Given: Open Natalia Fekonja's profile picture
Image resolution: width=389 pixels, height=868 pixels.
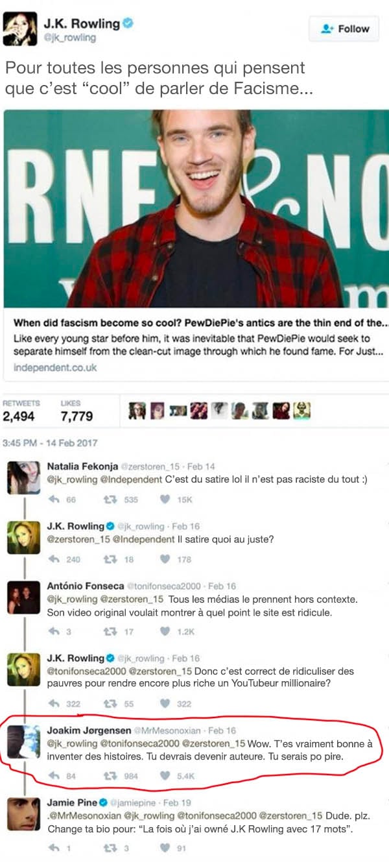Looking at the screenshot, I should (24, 479).
